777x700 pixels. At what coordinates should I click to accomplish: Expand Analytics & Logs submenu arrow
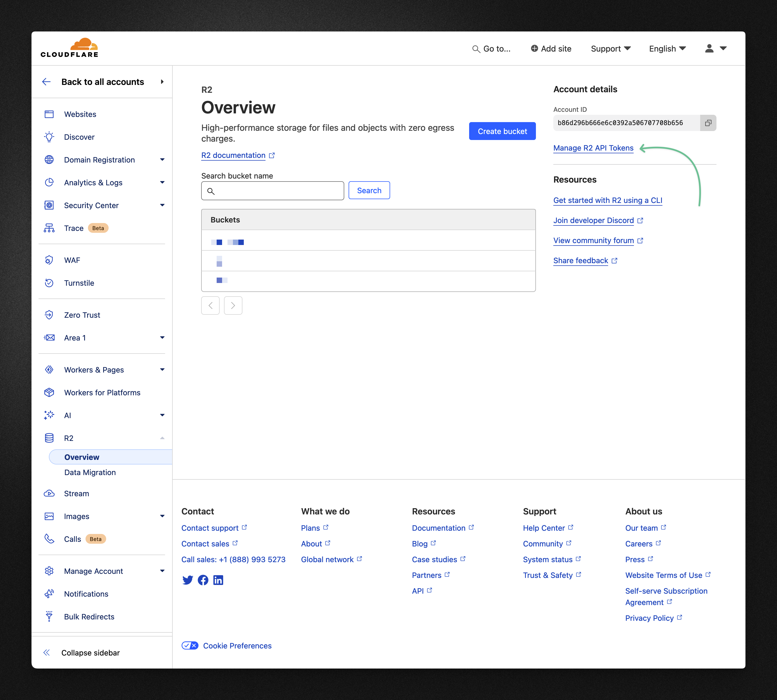pyautogui.click(x=162, y=182)
